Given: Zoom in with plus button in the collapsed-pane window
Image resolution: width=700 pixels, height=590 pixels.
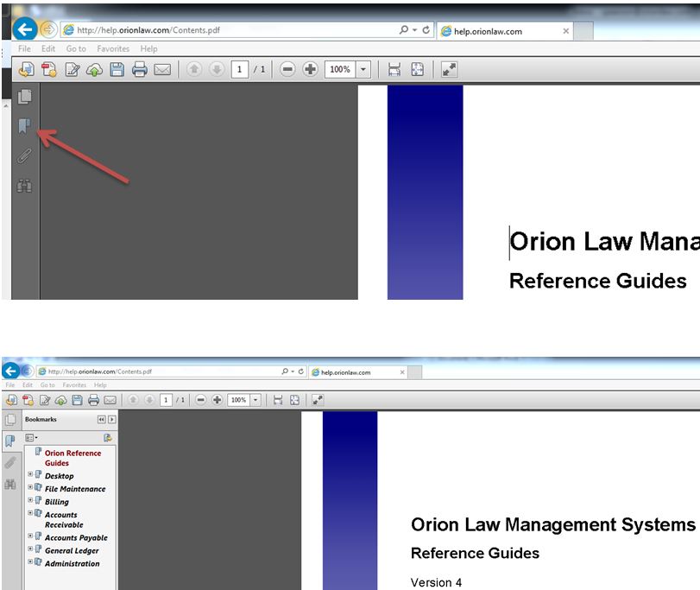Looking at the screenshot, I should [310, 69].
